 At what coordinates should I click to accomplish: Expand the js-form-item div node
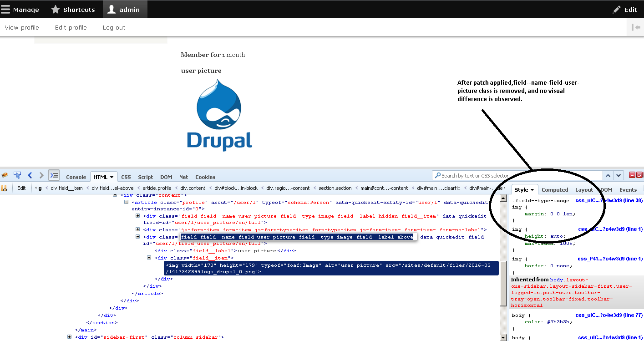[x=138, y=229]
